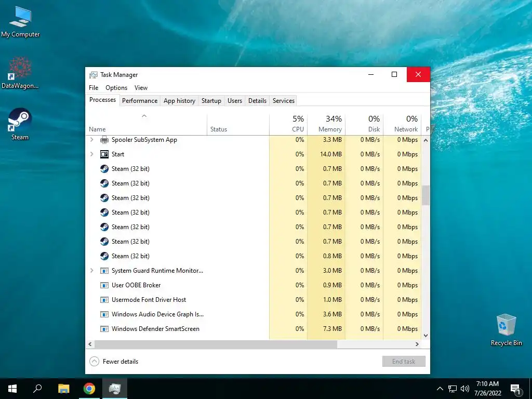This screenshot has width=532, height=399.
Task: Click the Start process icon
Action: [x=104, y=154]
